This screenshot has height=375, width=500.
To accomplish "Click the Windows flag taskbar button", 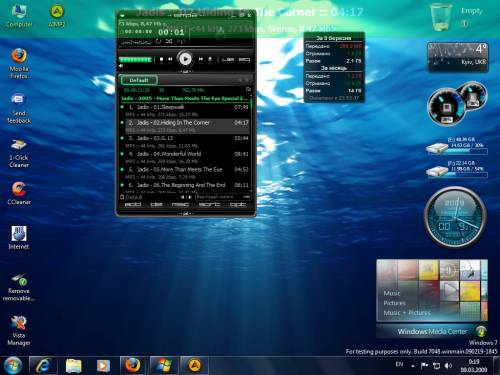I will (x=164, y=366).
